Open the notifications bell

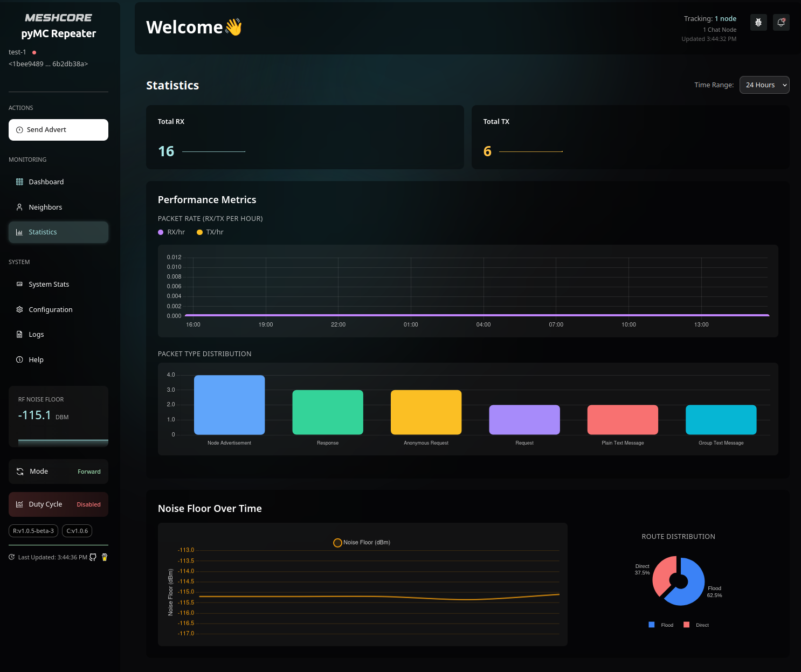click(781, 23)
